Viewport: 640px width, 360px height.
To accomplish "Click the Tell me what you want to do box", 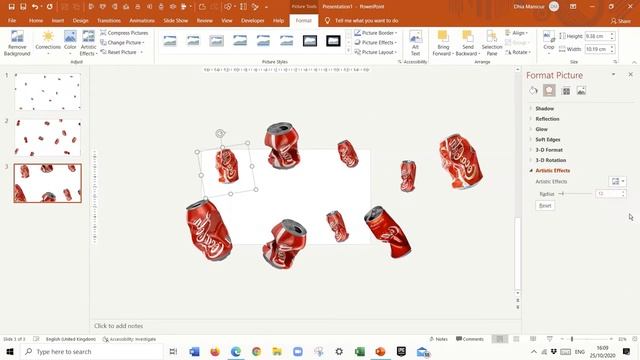I will point(366,20).
